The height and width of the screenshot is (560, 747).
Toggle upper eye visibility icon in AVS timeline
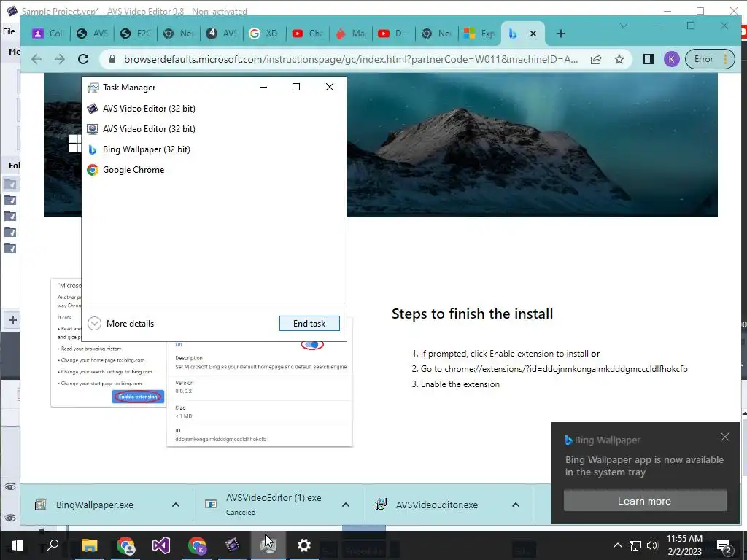pos(10,486)
